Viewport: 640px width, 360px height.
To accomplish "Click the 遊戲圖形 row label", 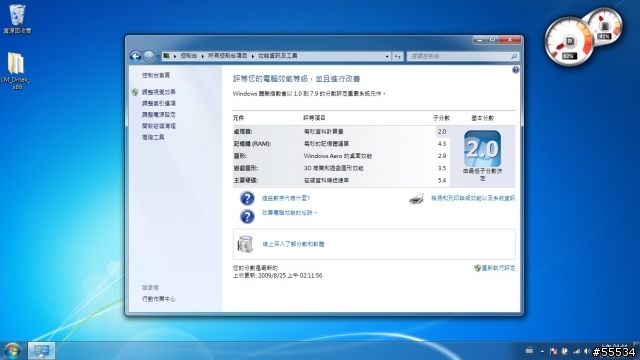I will (x=246, y=168).
